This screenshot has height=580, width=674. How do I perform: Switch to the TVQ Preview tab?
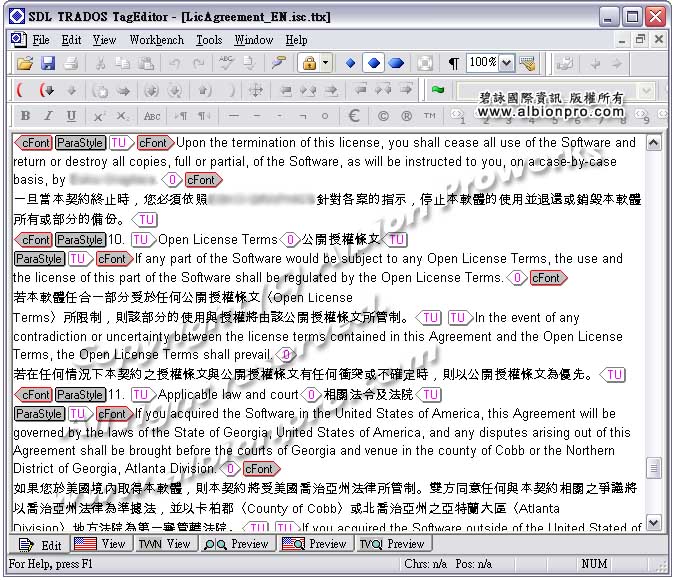pyautogui.click(x=392, y=544)
